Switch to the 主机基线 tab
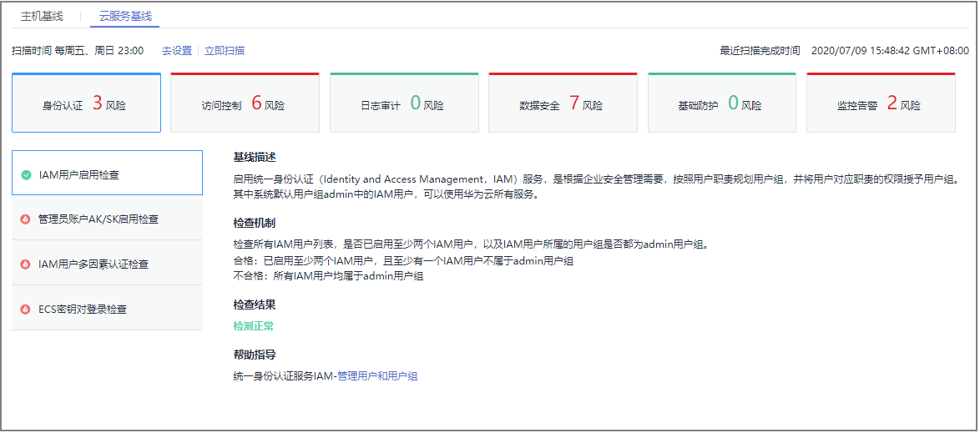The width and height of the screenshot is (980, 433). tap(42, 16)
